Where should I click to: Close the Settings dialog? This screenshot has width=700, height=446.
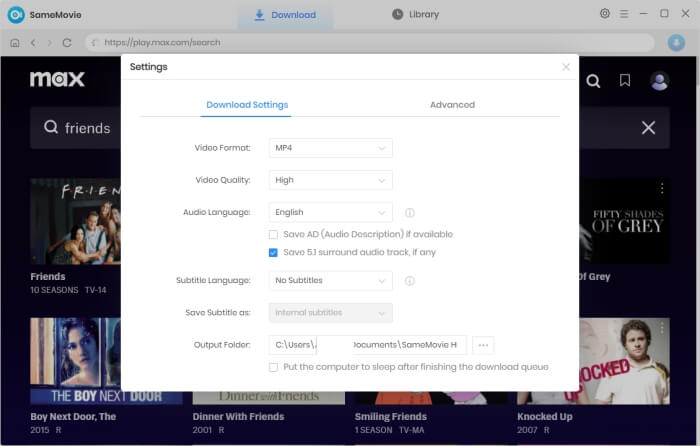click(x=566, y=67)
